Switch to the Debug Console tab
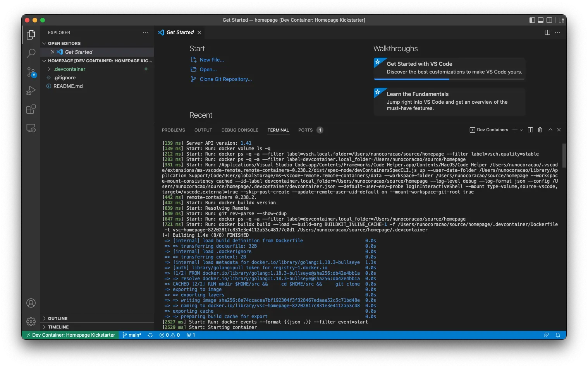This screenshot has height=368, width=588. [240, 130]
